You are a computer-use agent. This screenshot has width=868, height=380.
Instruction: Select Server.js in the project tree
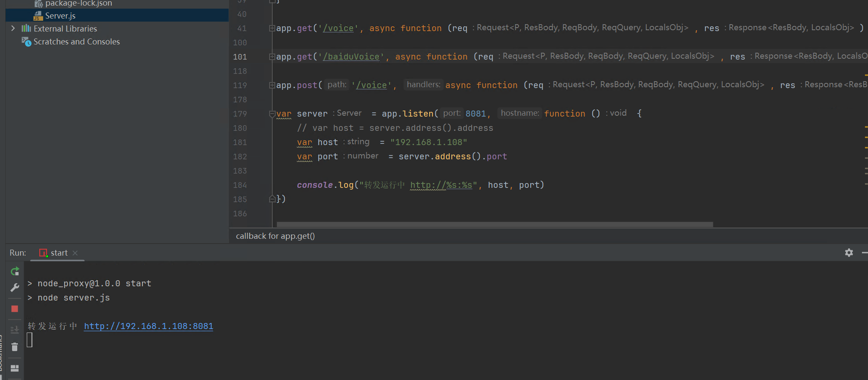coord(60,16)
